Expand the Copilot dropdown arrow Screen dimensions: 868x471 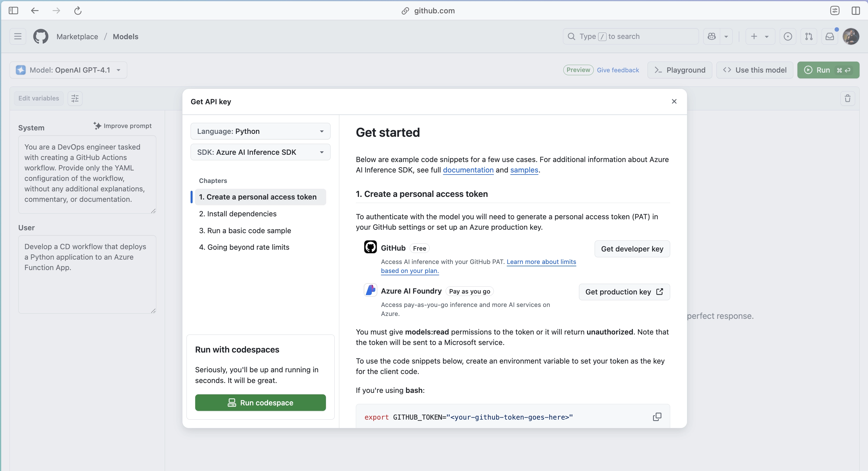[726, 36]
